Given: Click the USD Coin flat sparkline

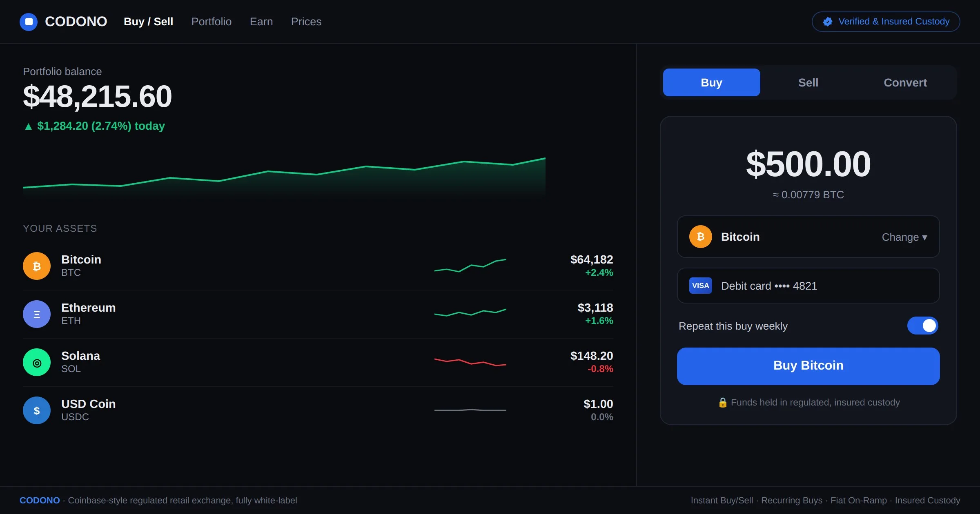Looking at the screenshot, I should coord(470,410).
